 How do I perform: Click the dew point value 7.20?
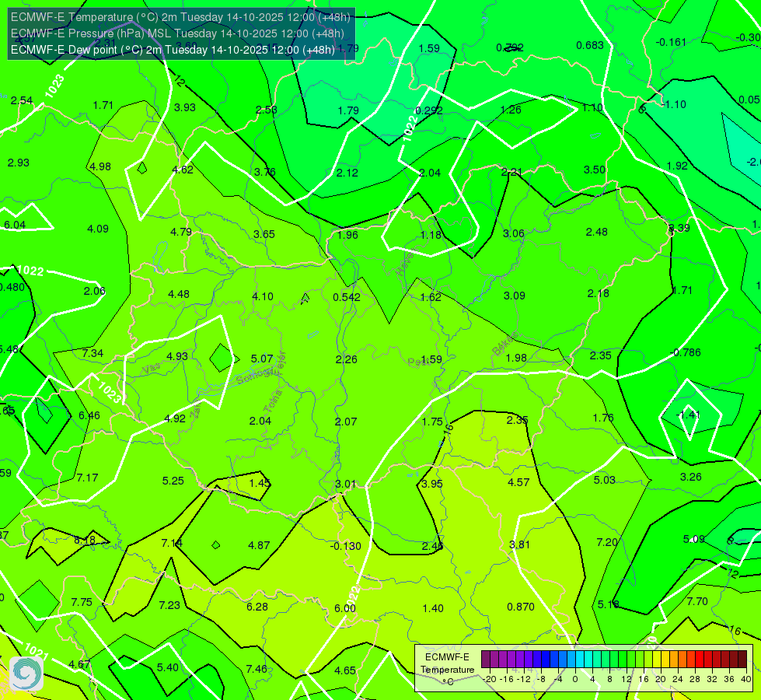point(606,542)
